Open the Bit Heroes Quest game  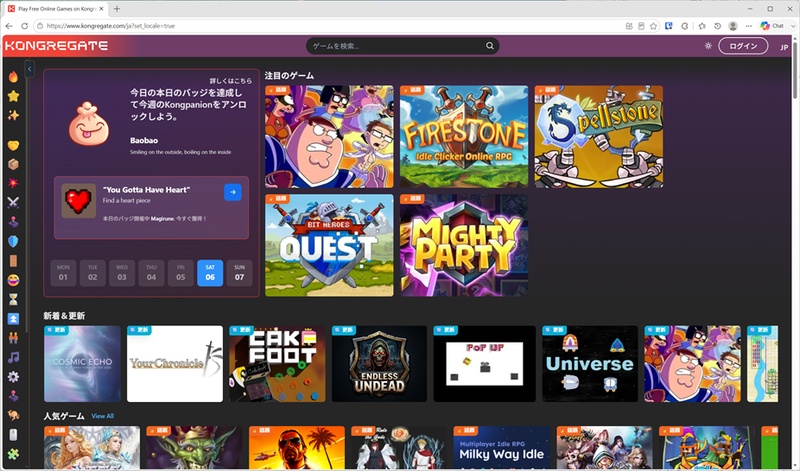pyautogui.click(x=329, y=245)
